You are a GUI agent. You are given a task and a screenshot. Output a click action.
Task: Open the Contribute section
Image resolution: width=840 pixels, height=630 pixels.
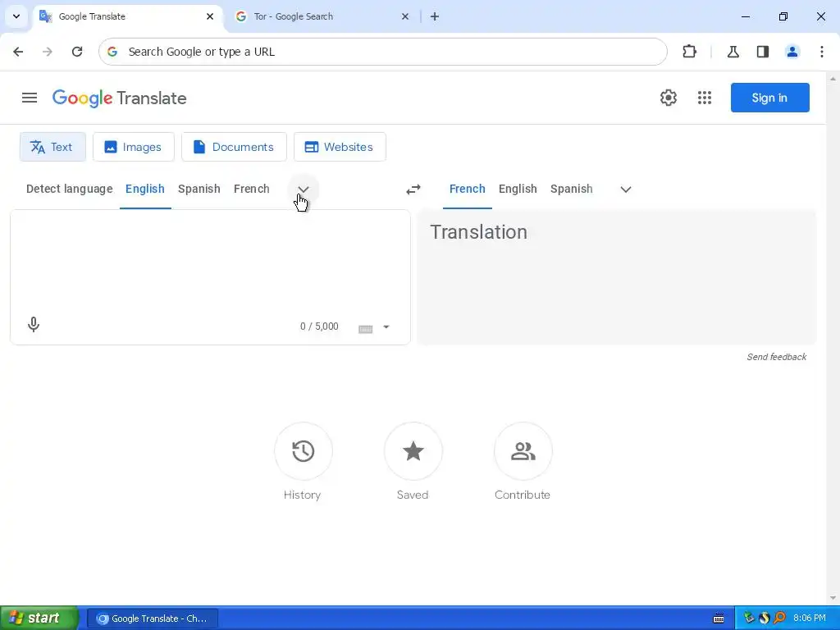tap(523, 451)
